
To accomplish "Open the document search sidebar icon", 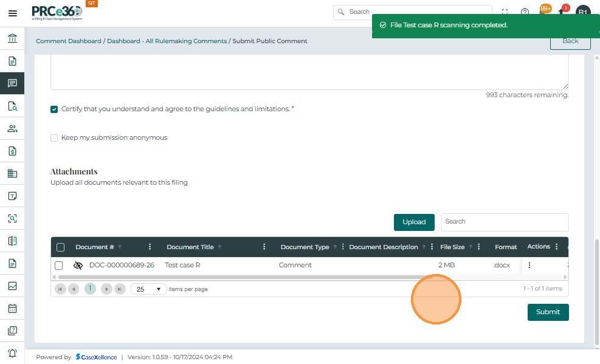I will tap(12, 106).
